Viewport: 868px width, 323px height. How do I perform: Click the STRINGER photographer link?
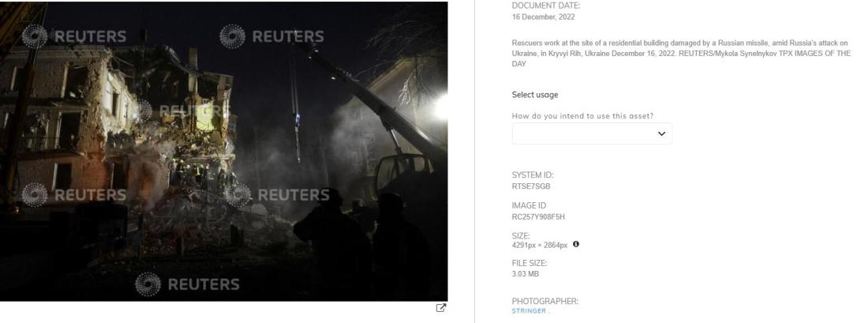tap(529, 311)
